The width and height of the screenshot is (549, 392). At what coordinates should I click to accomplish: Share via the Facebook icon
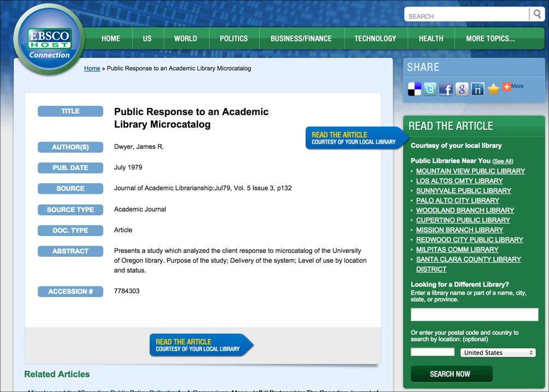tap(446, 89)
